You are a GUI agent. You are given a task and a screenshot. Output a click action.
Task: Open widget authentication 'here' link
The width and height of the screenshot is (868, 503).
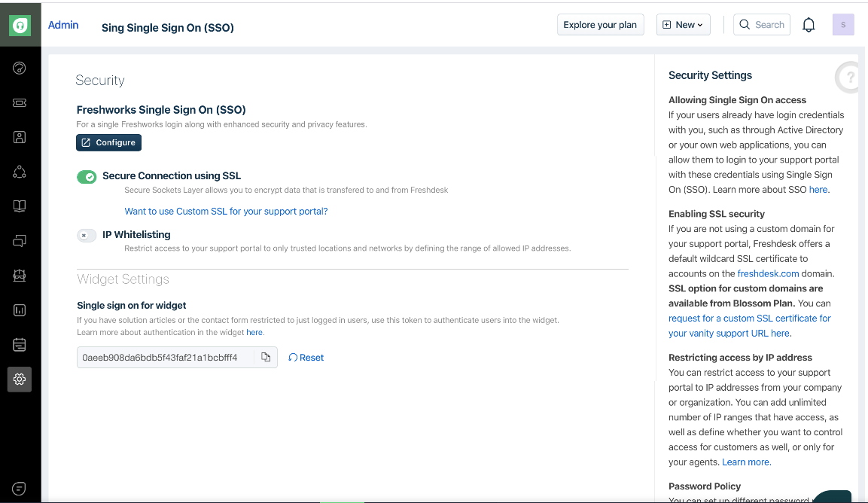[254, 332]
